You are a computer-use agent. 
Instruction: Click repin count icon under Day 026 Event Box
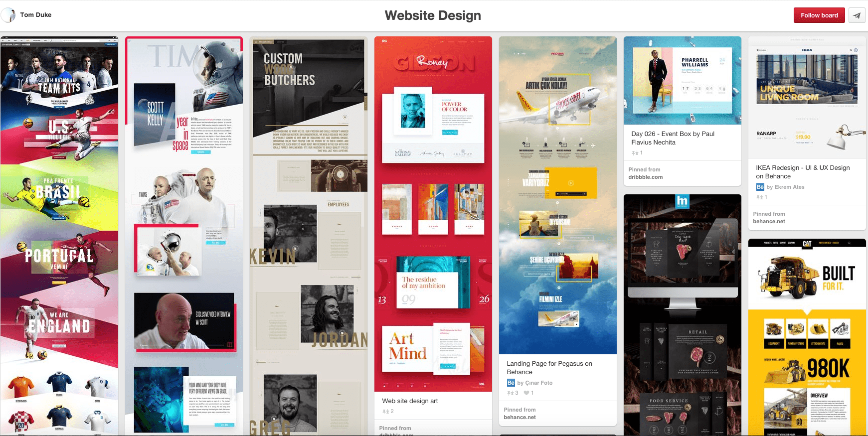[635, 153]
